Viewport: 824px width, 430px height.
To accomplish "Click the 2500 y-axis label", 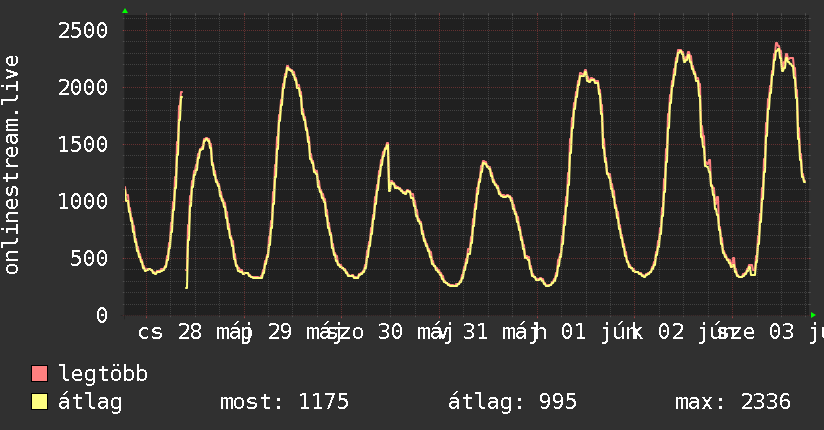I will point(83,30).
